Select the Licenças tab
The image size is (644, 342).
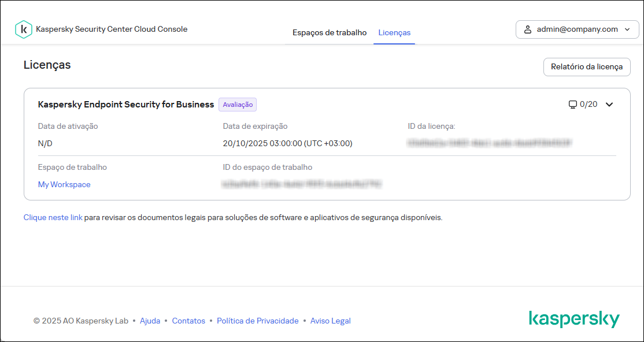tap(394, 32)
